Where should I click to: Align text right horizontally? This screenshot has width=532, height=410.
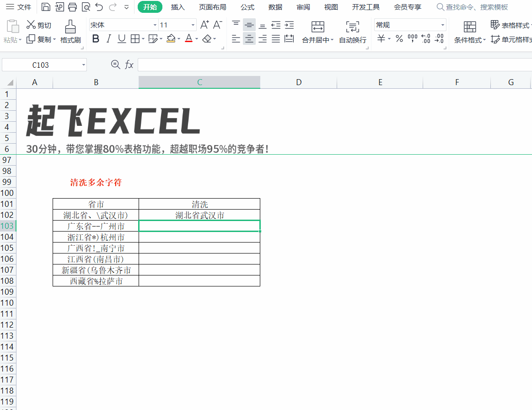(x=263, y=39)
